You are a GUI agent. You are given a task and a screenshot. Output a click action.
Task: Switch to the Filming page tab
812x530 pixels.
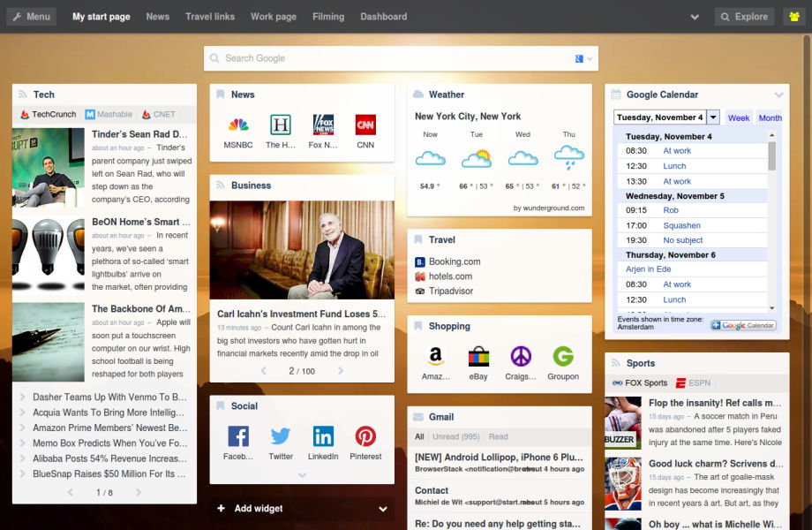click(328, 17)
